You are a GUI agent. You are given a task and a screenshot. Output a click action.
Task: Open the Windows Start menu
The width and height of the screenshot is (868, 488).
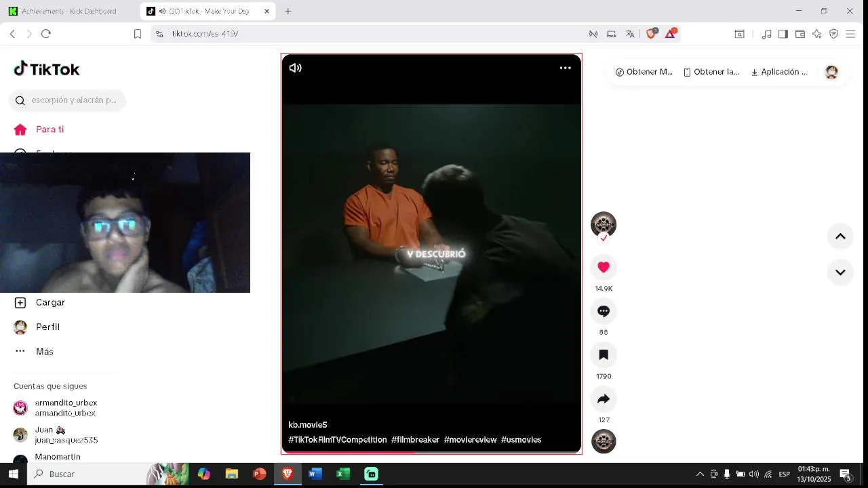click(13, 474)
